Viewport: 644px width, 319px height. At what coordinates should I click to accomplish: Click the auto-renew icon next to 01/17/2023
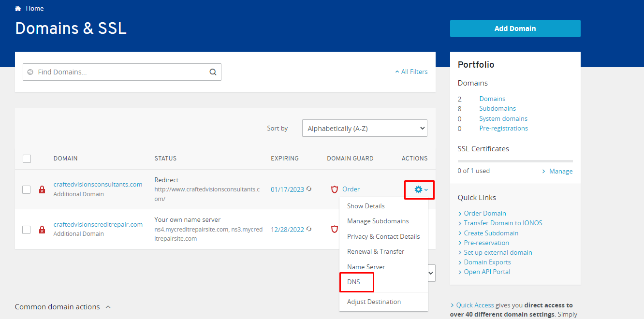tap(309, 189)
